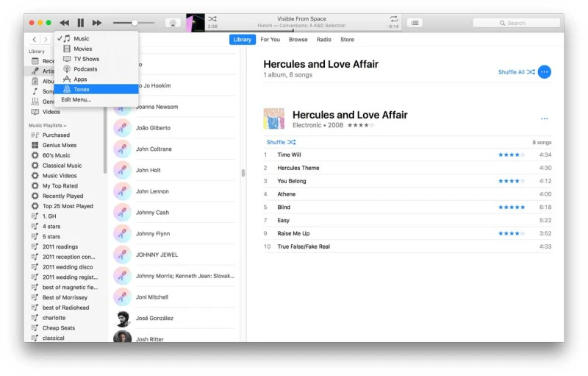Go back to the previous track
Image resolution: width=588 pixels, height=376 pixels.
[65, 23]
